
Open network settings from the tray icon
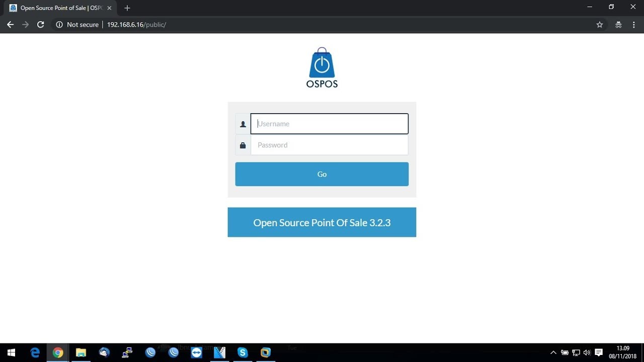coord(576,352)
